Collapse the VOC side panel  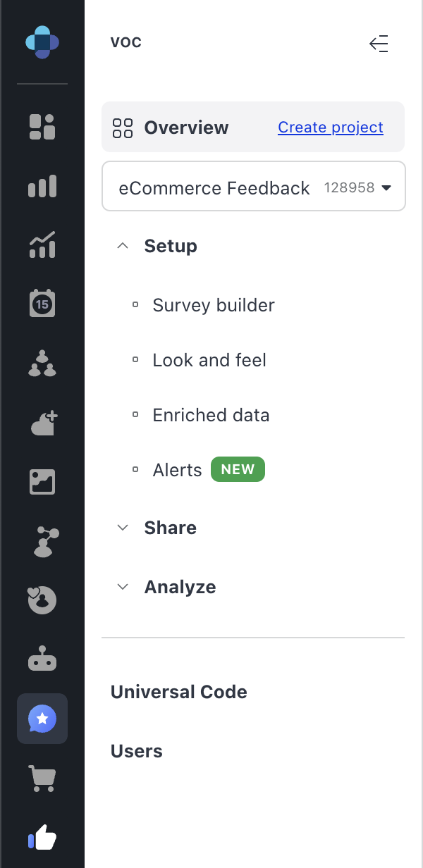[379, 44]
